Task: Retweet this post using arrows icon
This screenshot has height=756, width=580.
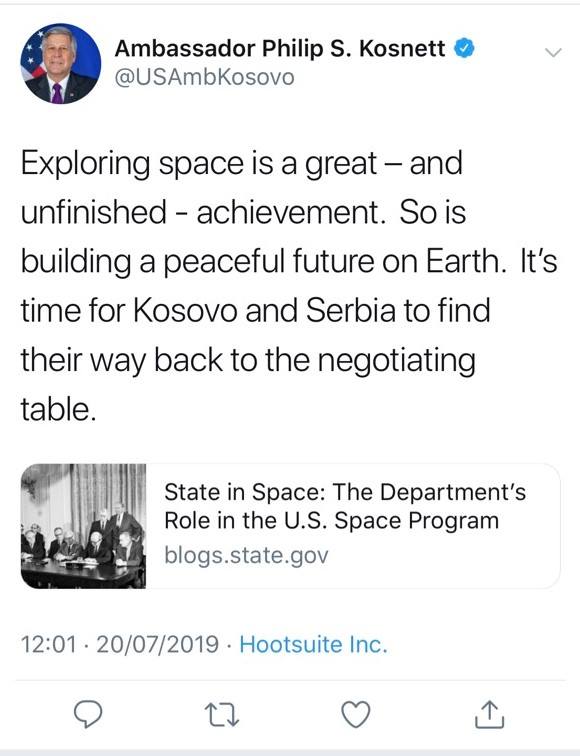Action: pos(222,714)
